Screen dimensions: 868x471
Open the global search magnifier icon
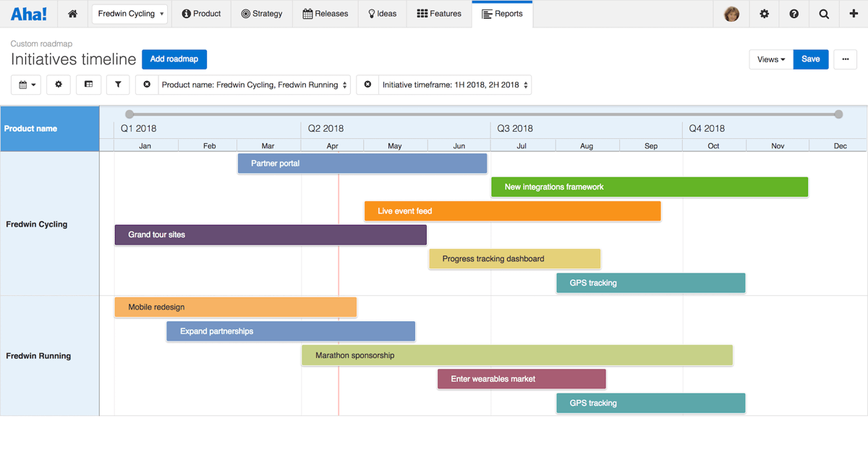[x=824, y=14]
